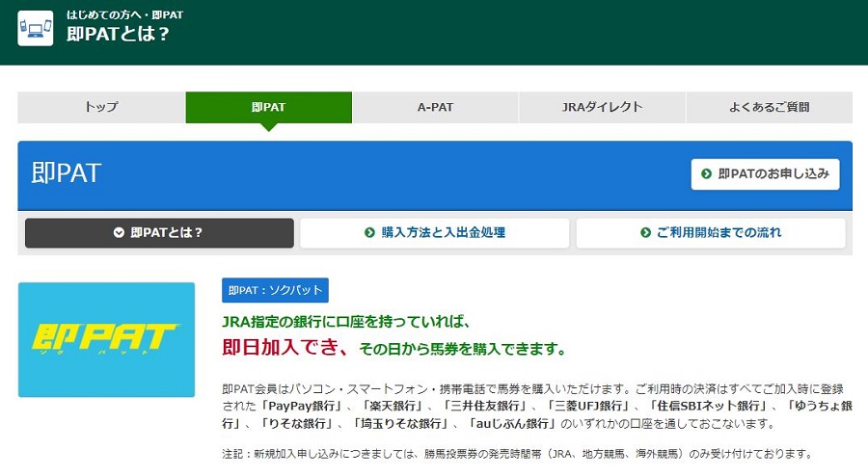
Task: Click the 「楽天銀行」 text
Action: tap(393, 406)
